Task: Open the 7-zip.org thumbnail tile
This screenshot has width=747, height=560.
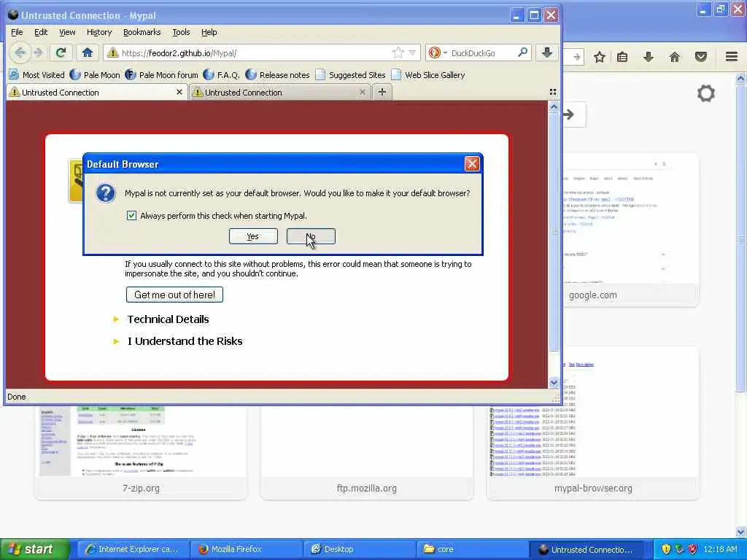Action: point(141,452)
